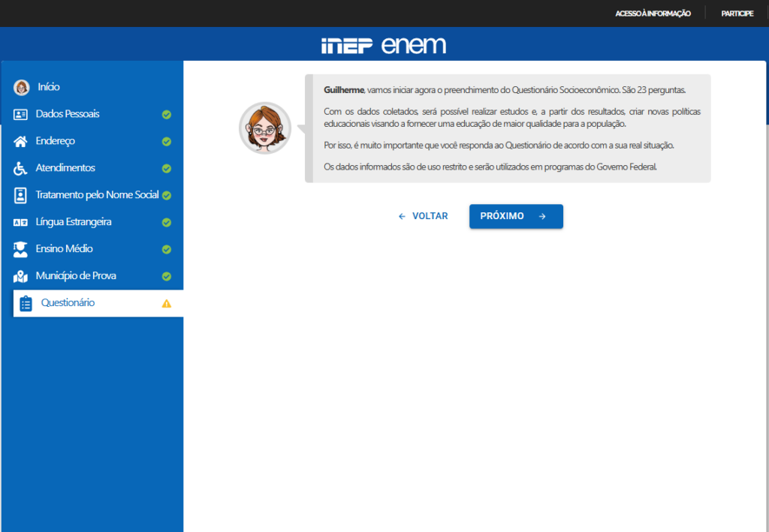The image size is (769, 532).
Task: Click the Questionário clipboard icon
Action: pyautogui.click(x=26, y=303)
